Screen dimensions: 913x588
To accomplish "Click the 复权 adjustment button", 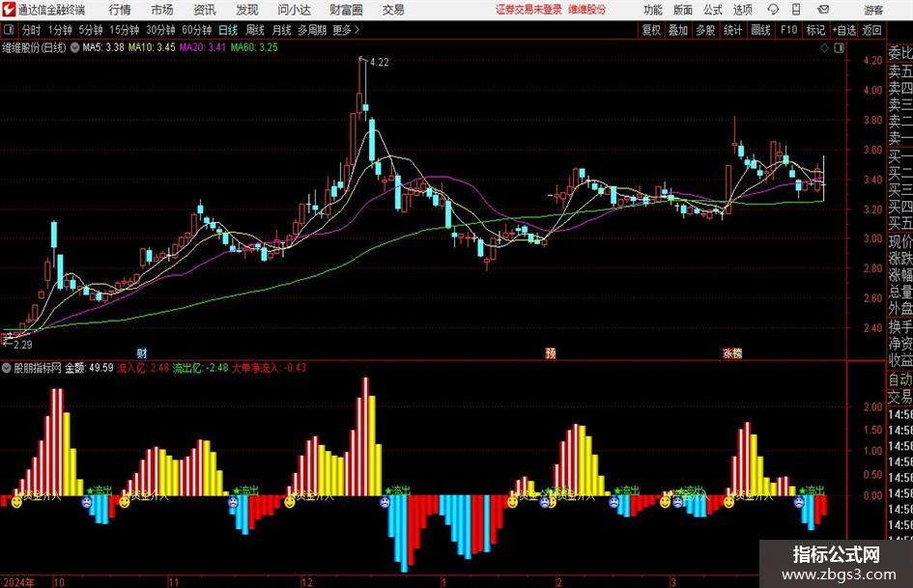I will pyautogui.click(x=651, y=30).
